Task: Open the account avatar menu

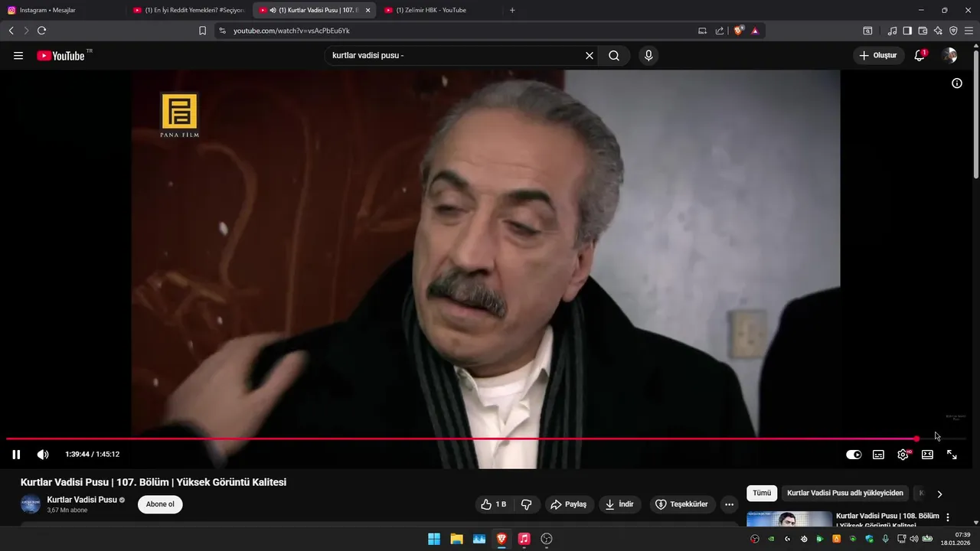Action: click(949, 56)
